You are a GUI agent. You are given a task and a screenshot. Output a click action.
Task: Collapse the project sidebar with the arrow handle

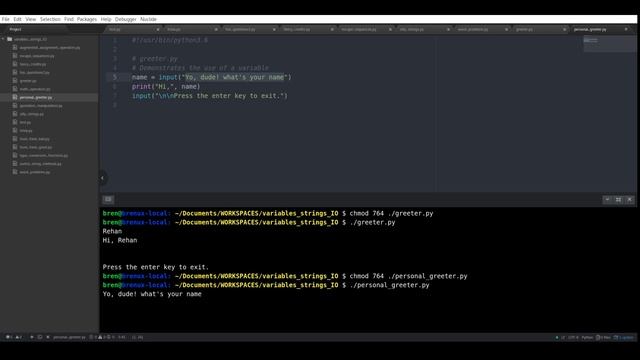pos(102,178)
